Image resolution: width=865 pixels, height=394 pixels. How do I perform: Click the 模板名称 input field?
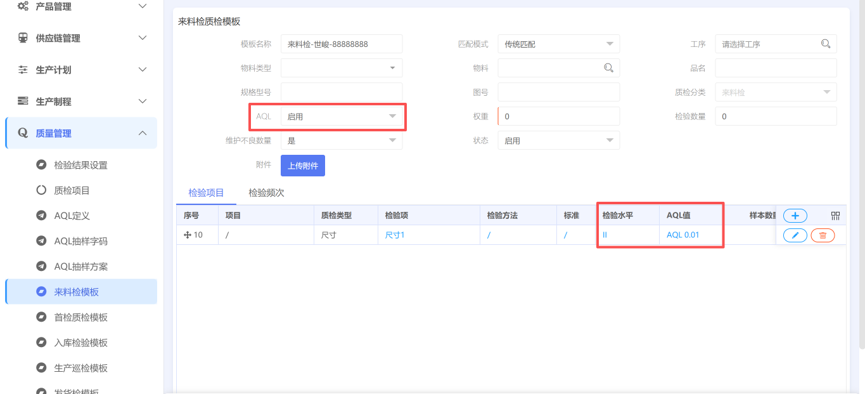tap(341, 44)
